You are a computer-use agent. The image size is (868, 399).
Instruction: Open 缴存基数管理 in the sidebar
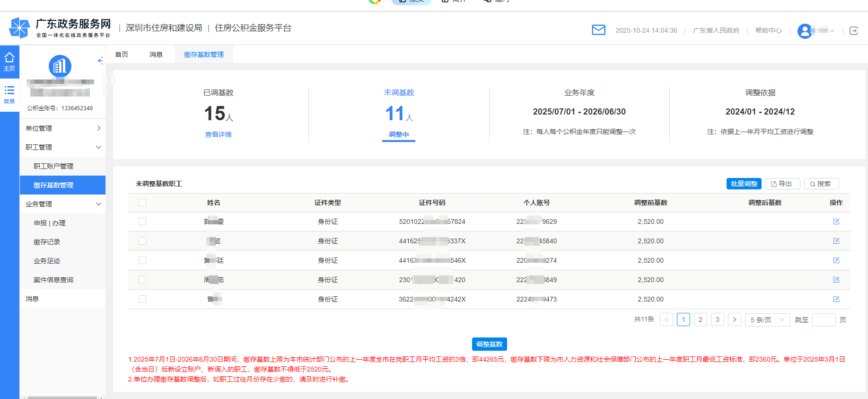point(62,185)
